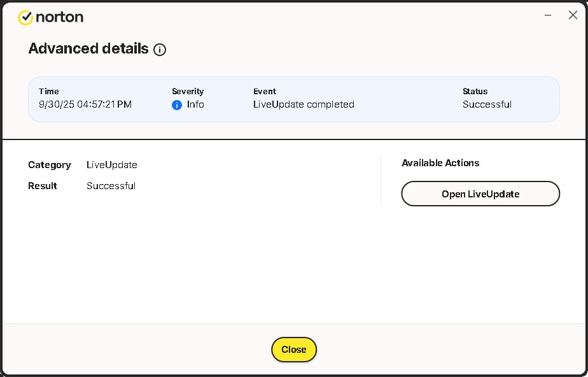The width and height of the screenshot is (588, 377).
Task: Select the Successful value beside Result
Action: (111, 186)
